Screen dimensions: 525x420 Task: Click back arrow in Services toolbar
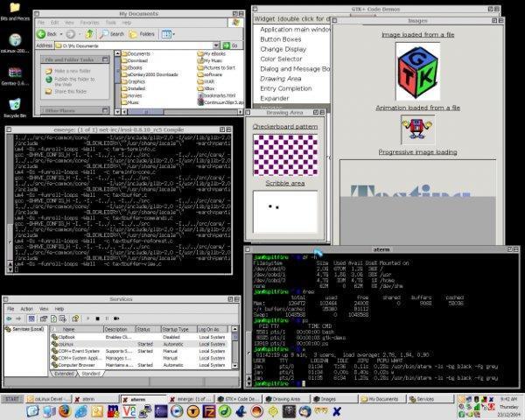(9, 318)
